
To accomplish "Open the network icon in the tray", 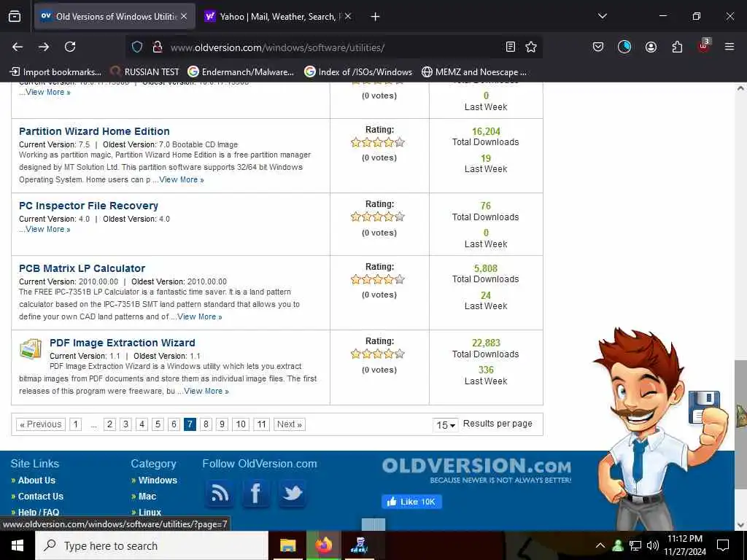I will coord(635,545).
